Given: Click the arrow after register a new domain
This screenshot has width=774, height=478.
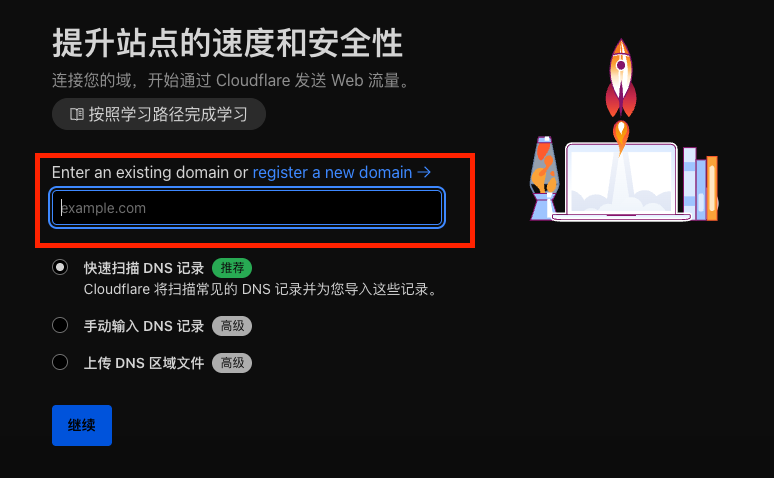Looking at the screenshot, I should coord(424,172).
